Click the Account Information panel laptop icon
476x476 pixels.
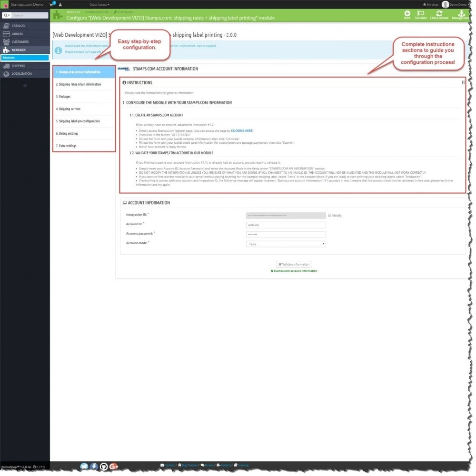(124, 202)
